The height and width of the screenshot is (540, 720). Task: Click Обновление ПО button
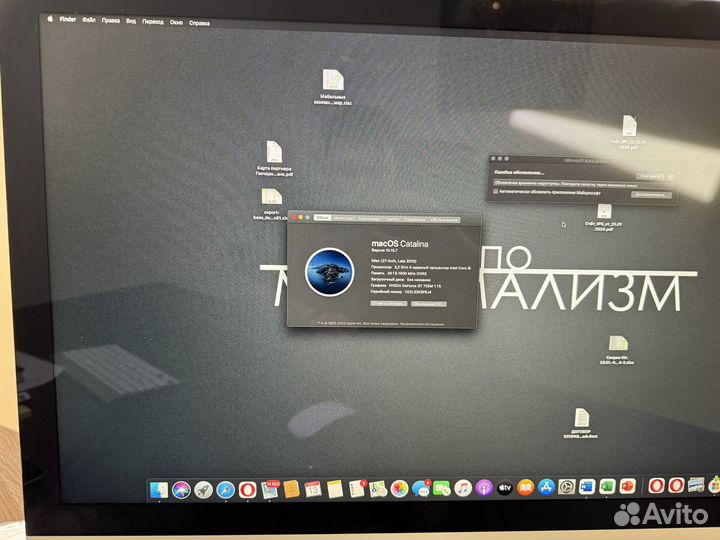[428, 304]
